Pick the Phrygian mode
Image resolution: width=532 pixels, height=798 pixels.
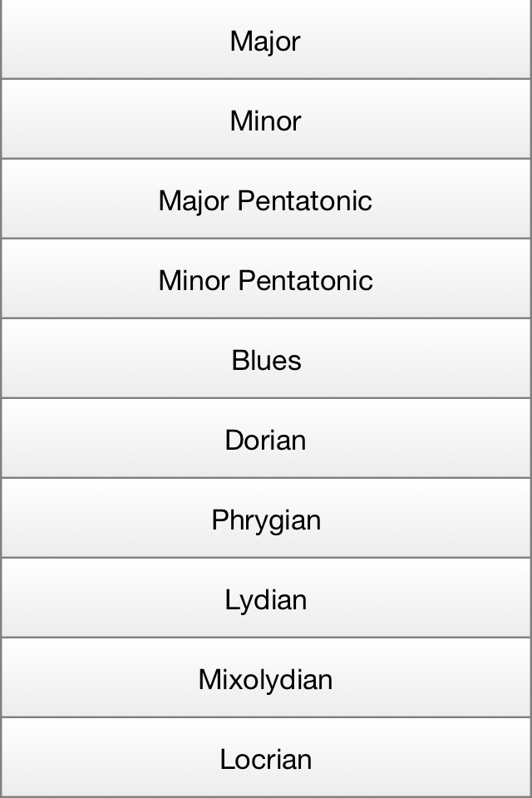coord(266,519)
